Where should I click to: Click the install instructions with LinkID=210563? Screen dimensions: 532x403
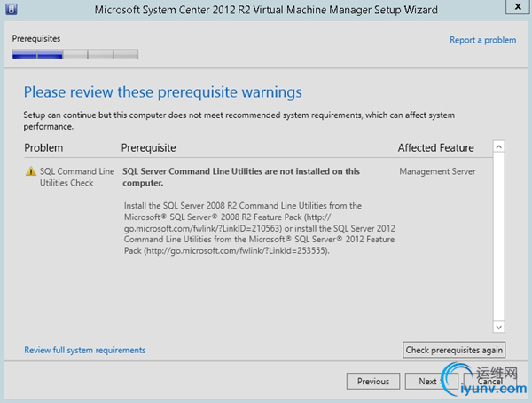point(260,228)
